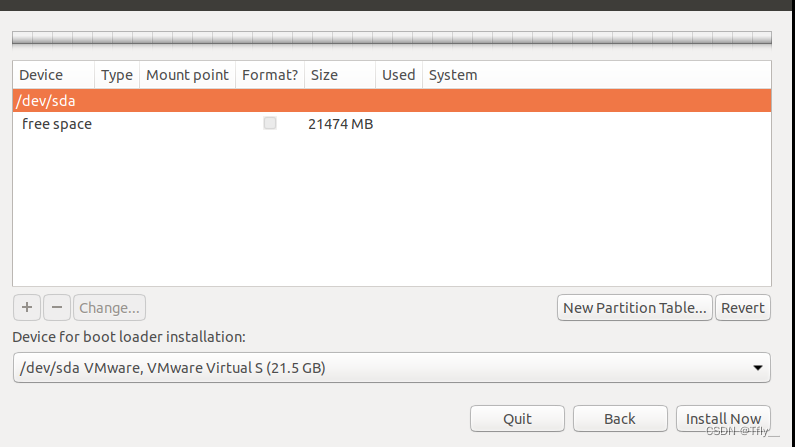Select /dev/sda VMware boot loader combo box
The height and width of the screenshot is (447, 795).
click(392, 367)
